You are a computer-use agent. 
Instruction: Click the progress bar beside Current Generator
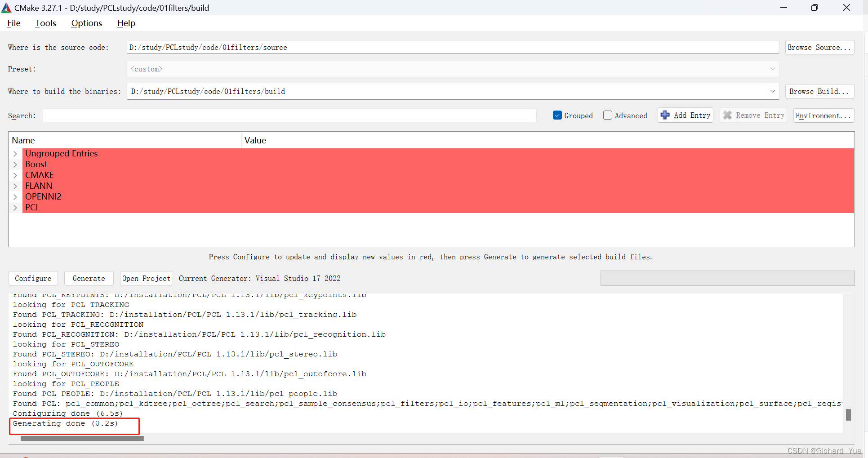coord(727,278)
